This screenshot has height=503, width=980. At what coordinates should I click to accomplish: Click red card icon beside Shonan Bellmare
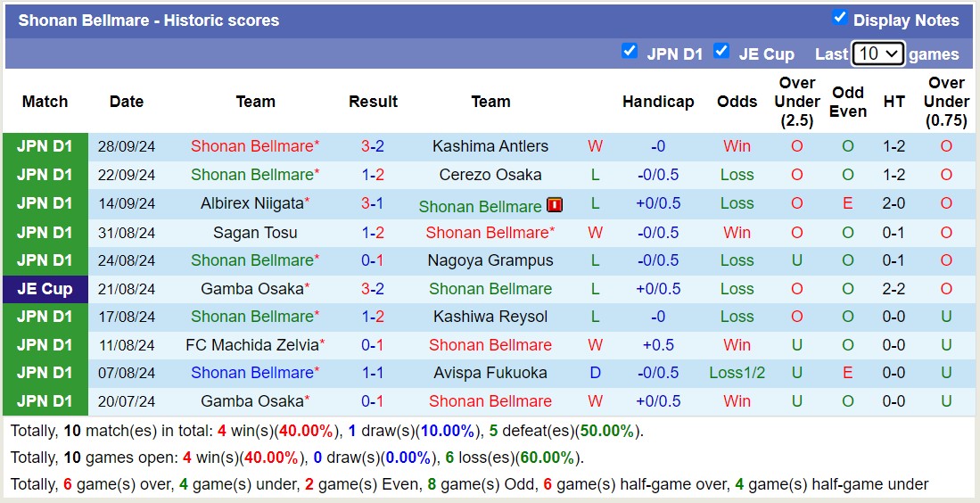pyautogui.click(x=555, y=205)
